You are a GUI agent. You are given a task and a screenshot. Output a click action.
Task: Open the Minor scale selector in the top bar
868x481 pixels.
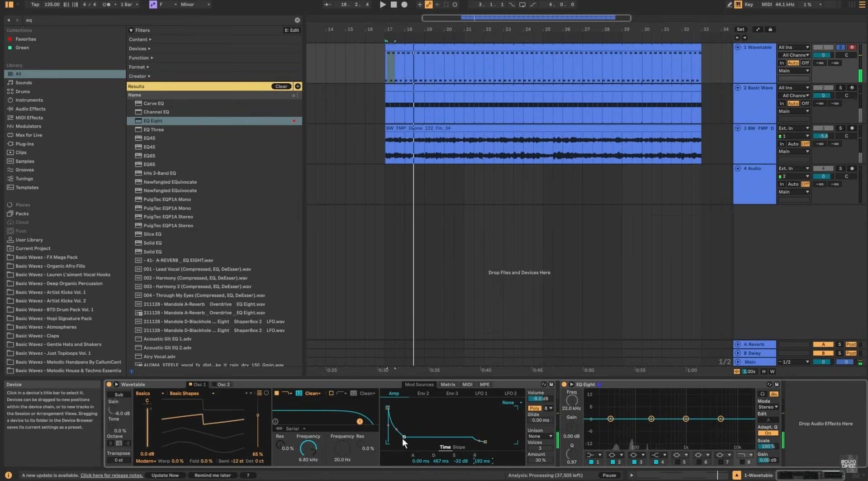(x=192, y=4)
